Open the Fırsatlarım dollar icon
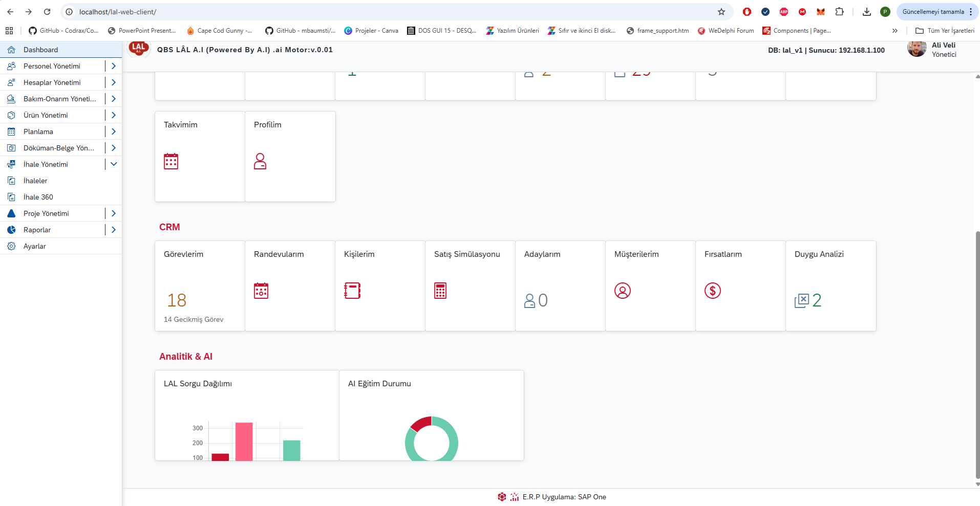 click(713, 291)
